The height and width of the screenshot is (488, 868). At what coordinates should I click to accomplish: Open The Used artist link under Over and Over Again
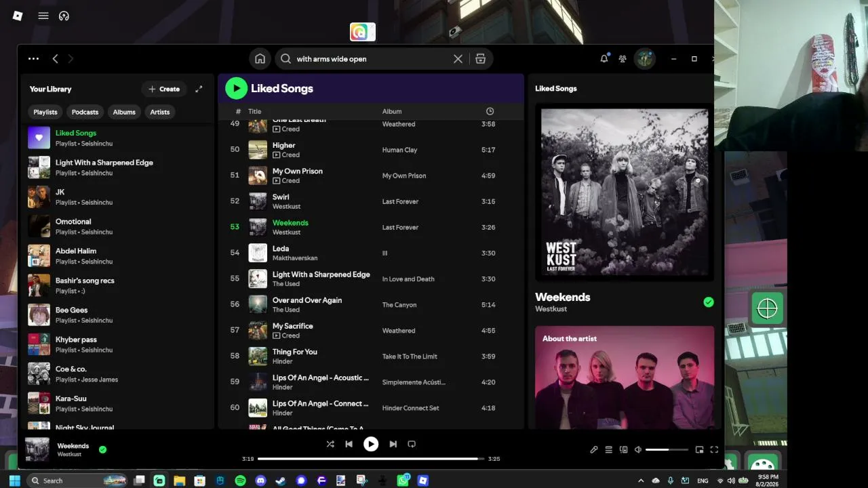[x=285, y=310]
